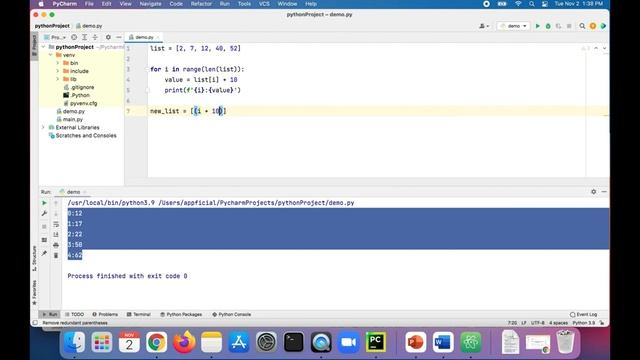This screenshot has width=640, height=360.
Task: Hide the Project tool window
Action: coord(118,37)
